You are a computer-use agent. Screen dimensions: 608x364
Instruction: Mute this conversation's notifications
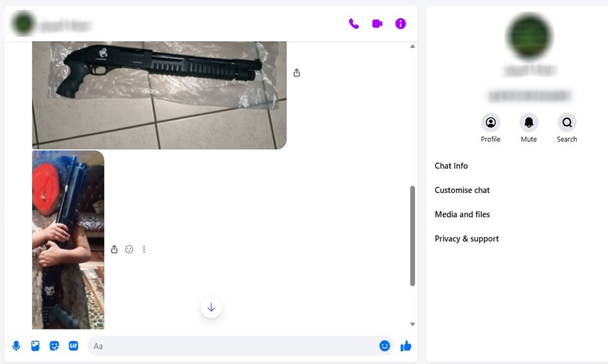click(528, 123)
